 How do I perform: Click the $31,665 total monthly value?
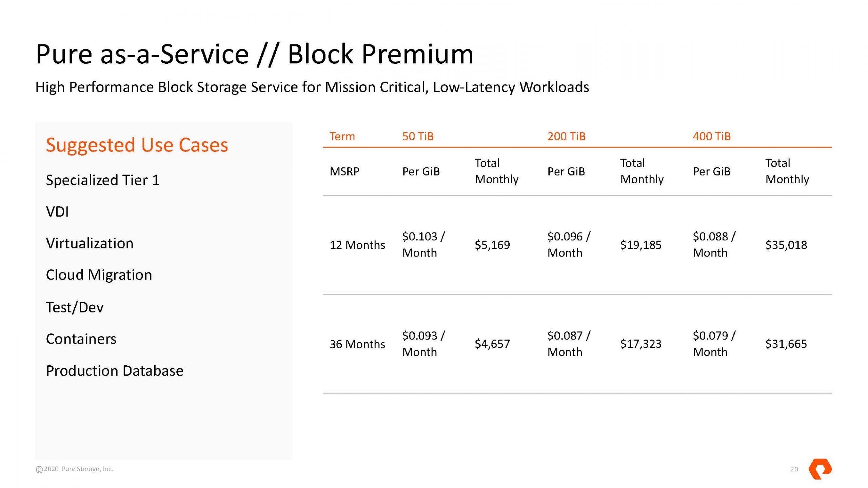(x=786, y=344)
